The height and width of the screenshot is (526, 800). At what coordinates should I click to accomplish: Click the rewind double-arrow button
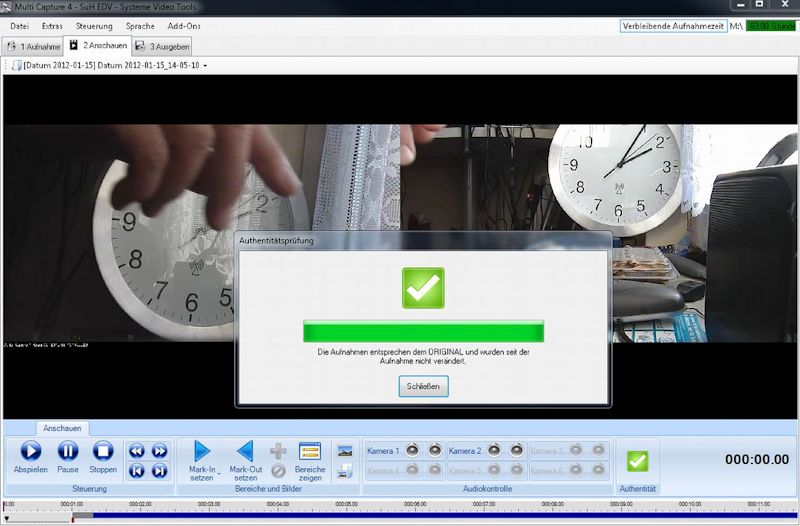click(x=136, y=451)
